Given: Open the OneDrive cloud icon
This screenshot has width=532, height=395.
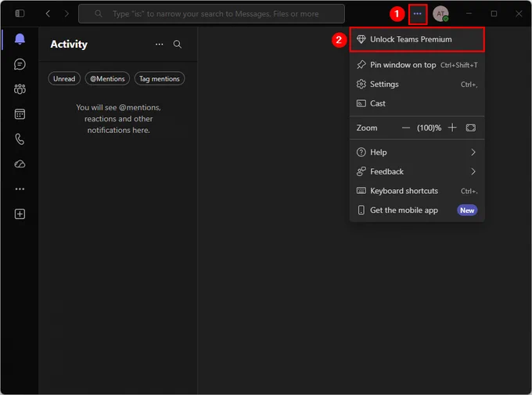Looking at the screenshot, I should (20, 164).
